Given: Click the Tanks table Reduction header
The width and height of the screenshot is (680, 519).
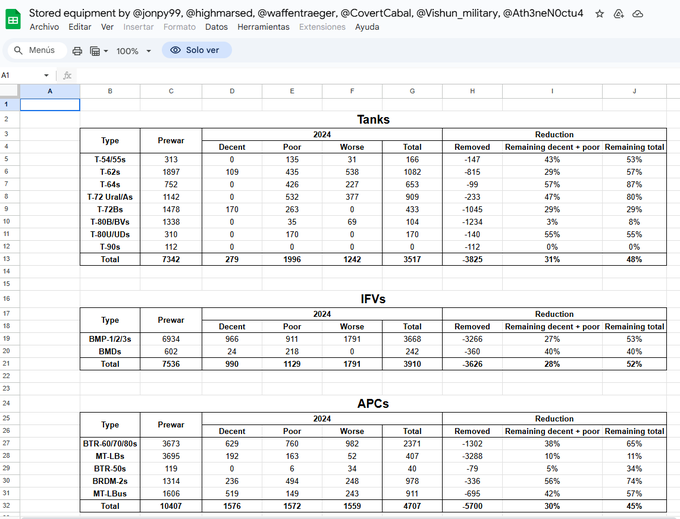Looking at the screenshot, I should (x=554, y=134).
